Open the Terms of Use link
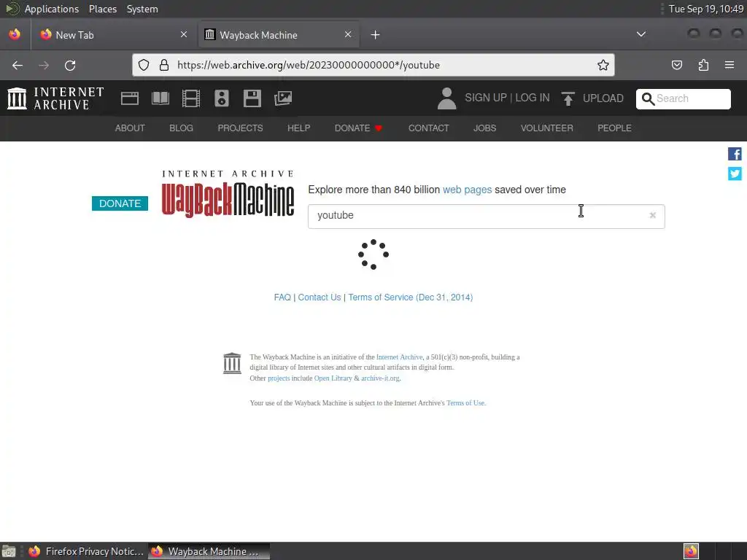Screen dimensions: 747x560 (x=465, y=402)
